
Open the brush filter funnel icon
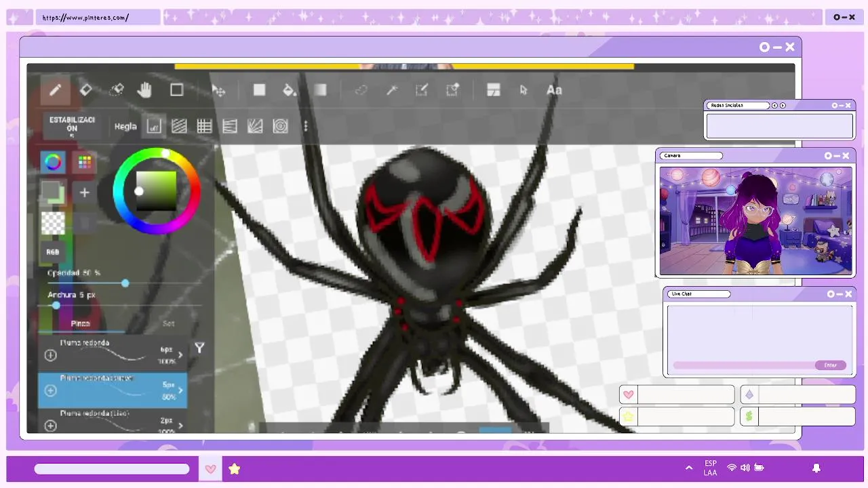click(199, 348)
